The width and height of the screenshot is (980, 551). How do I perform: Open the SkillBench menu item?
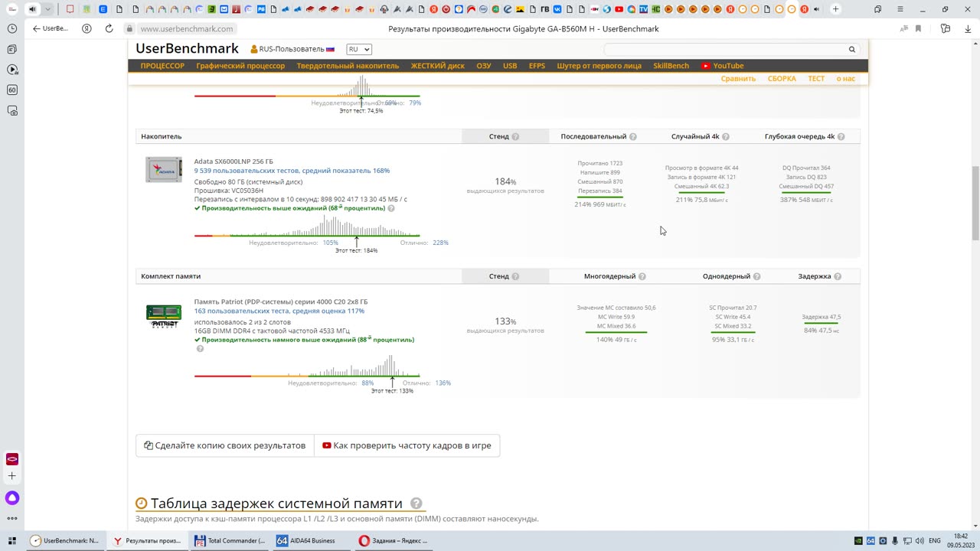tap(671, 66)
